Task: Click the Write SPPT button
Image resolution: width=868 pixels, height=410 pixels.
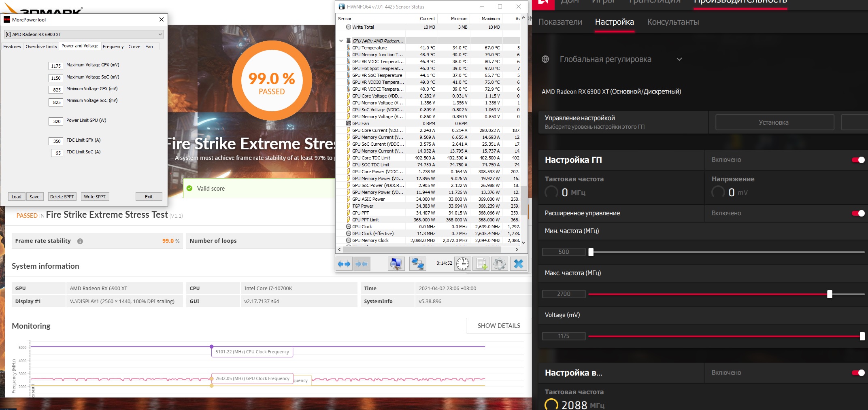Action: click(95, 197)
